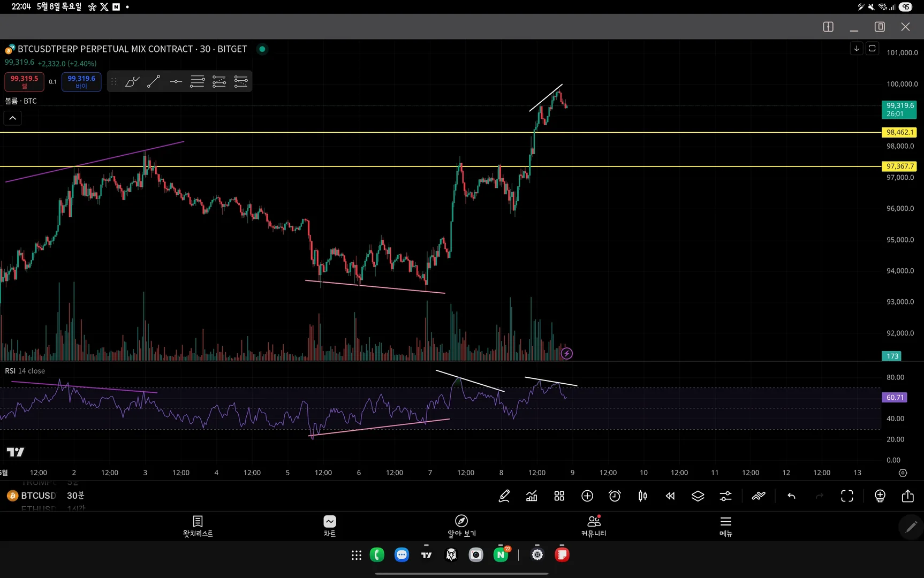This screenshot has width=924, height=578.
Task: Select the horizontal line tool
Action: coord(176,81)
